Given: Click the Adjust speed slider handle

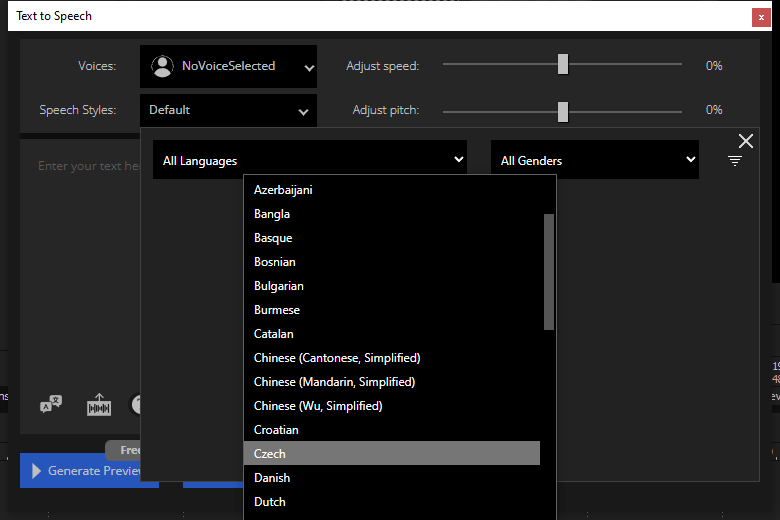Looking at the screenshot, I should pyautogui.click(x=563, y=64).
